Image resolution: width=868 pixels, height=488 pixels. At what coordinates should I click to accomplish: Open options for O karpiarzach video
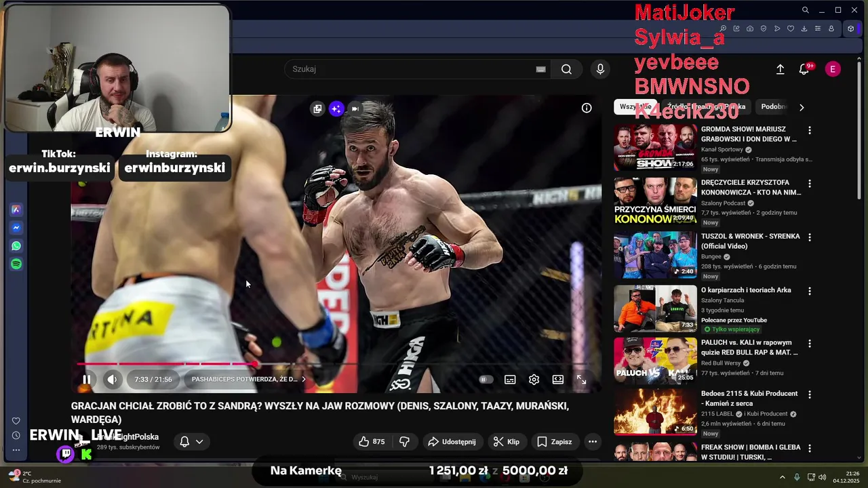(x=809, y=291)
